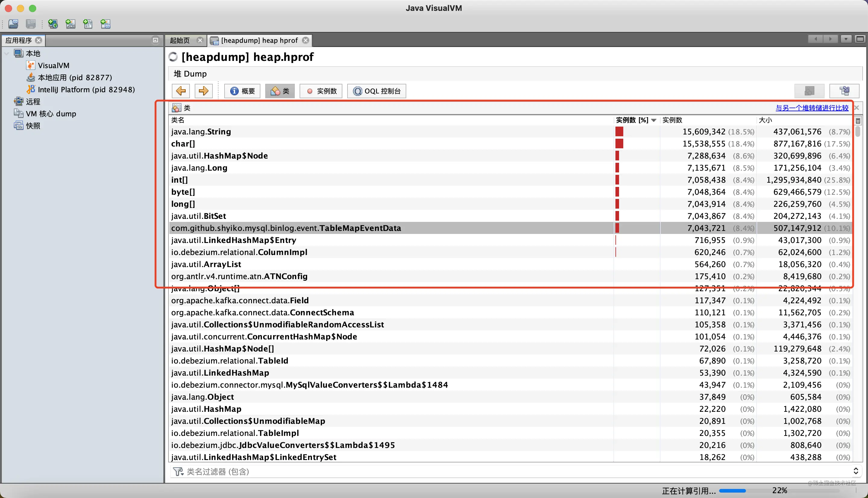The height and width of the screenshot is (498, 868).
Task: Switch to the 起始页 tab
Action: coord(181,40)
